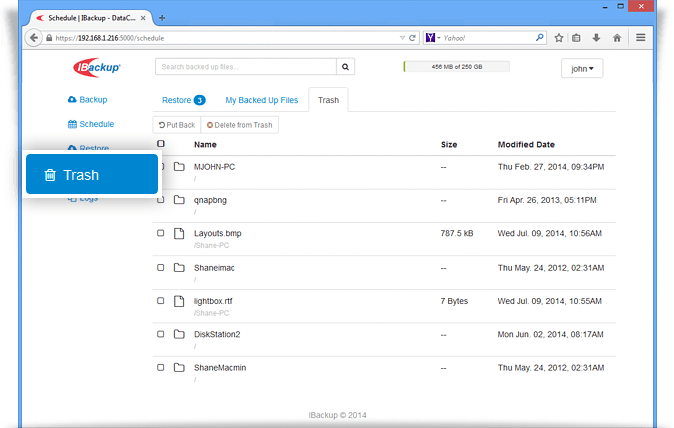Click the Name column header
This screenshot has width=674, height=428.
pos(205,145)
